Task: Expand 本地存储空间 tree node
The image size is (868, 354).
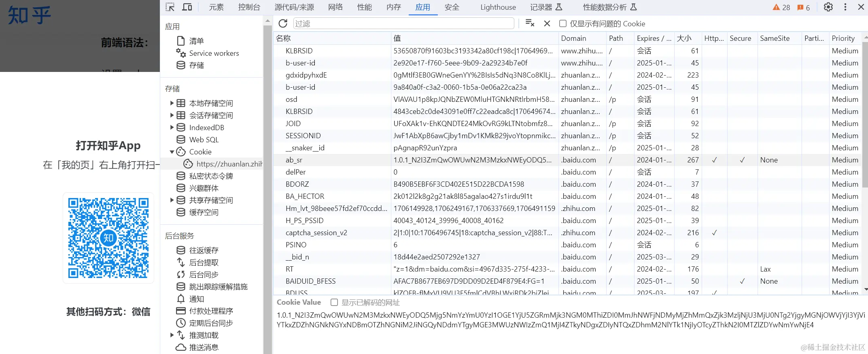Action: point(172,103)
